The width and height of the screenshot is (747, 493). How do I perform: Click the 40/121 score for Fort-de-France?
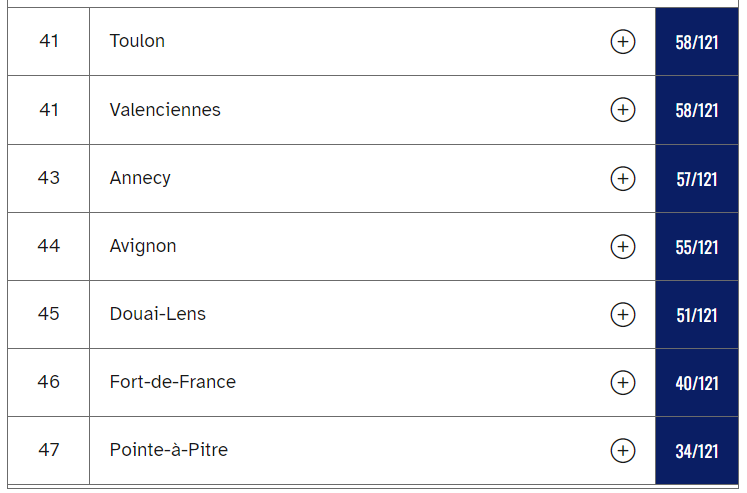click(697, 383)
